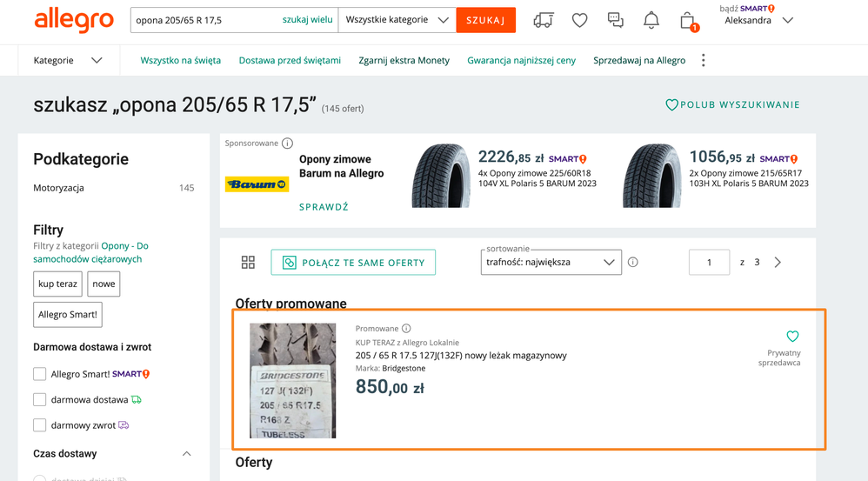Apply the nowe filter
The height and width of the screenshot is (481, 868).
pyautogui.click(x=103, y=284)
